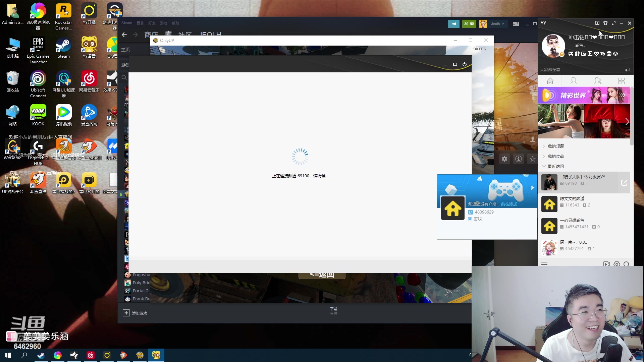The image size is (644, 362).
Task: Open YY settings hexagon icon
Action: coord(617,264)
